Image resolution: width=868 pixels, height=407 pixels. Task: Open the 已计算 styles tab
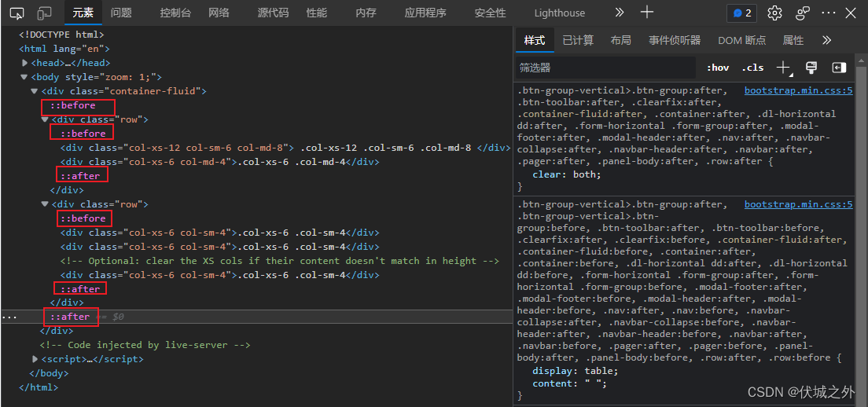click(578, 40)
